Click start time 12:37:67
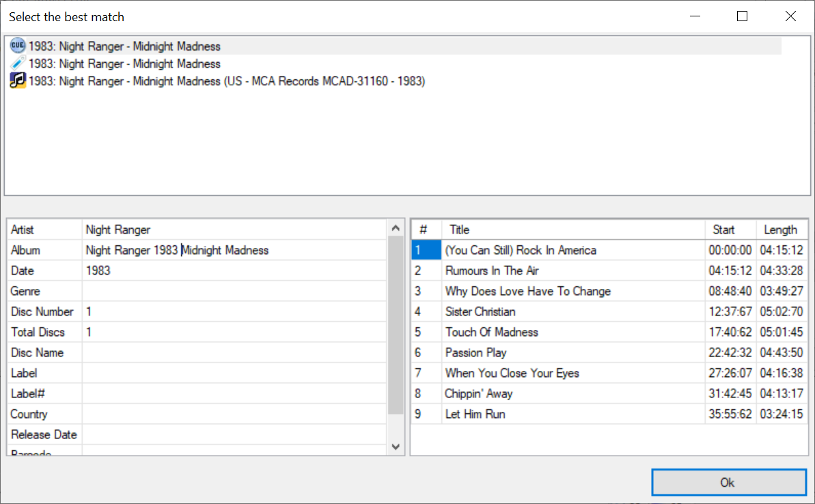 (730, 311)
